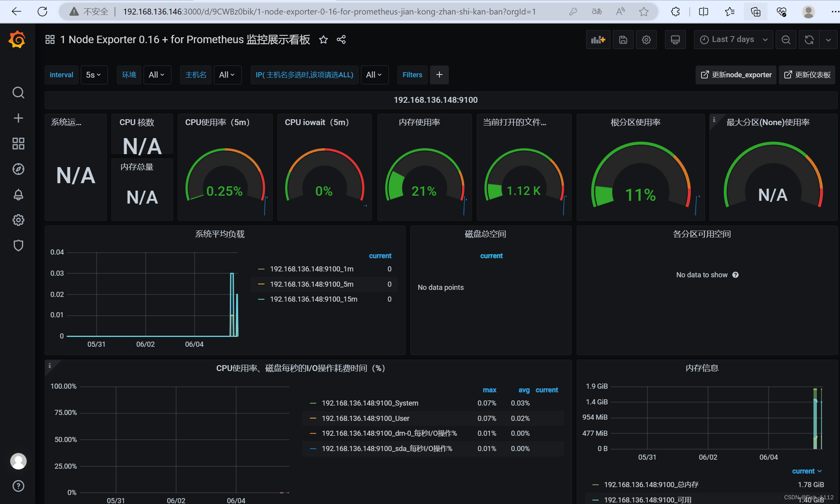The image size is (840, 504).
Task: Expand the refresh interval dropdown arrow
Action: tap(828, 40)
